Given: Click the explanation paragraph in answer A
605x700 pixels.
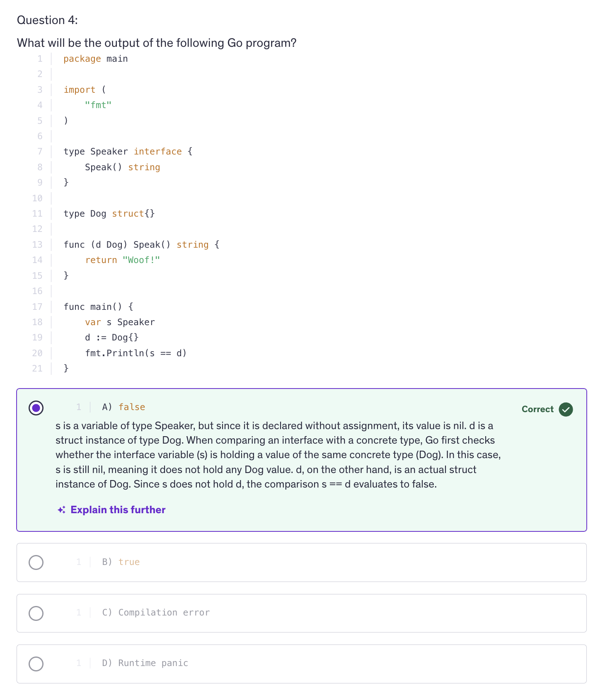Looking at the screenshot, I should tap(278, 455).
